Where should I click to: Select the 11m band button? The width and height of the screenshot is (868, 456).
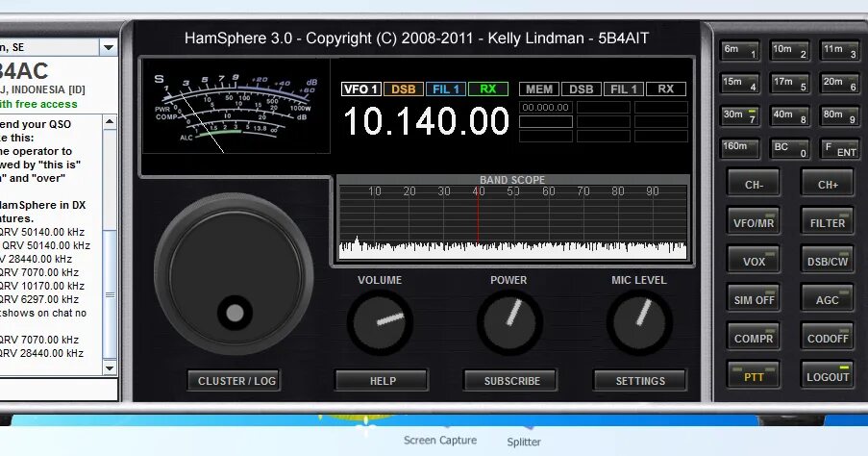point(840,51)
